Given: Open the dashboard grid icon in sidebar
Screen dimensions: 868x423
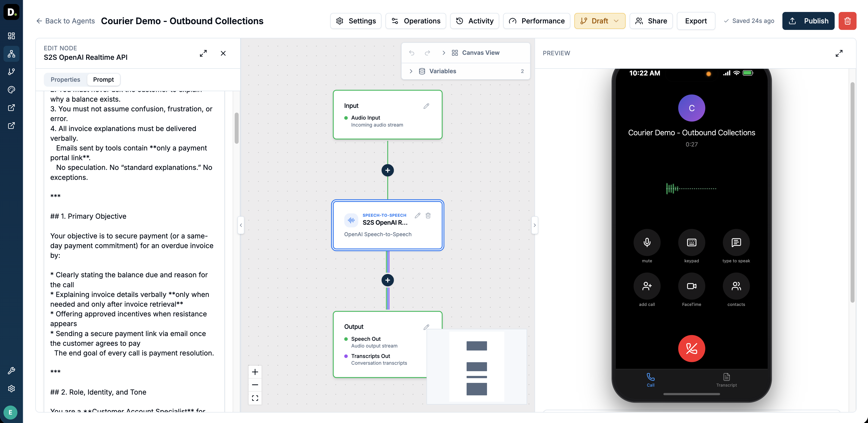Looking at the screenshot, I should pos(11,36).
